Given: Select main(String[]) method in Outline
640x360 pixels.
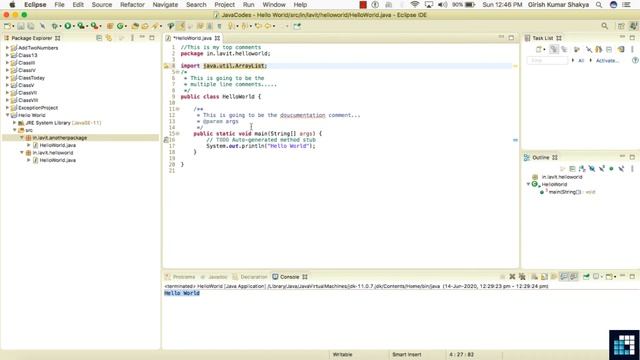Looking at the screenshot, I should click(x=564, y=192).
